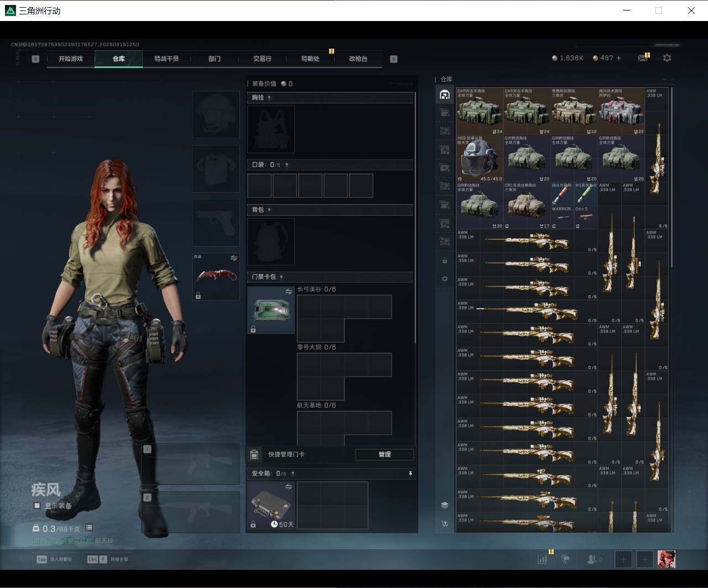Click the 1,636K currency balance
This screenshot has width=708, height=588.
(x=568, y=58)
